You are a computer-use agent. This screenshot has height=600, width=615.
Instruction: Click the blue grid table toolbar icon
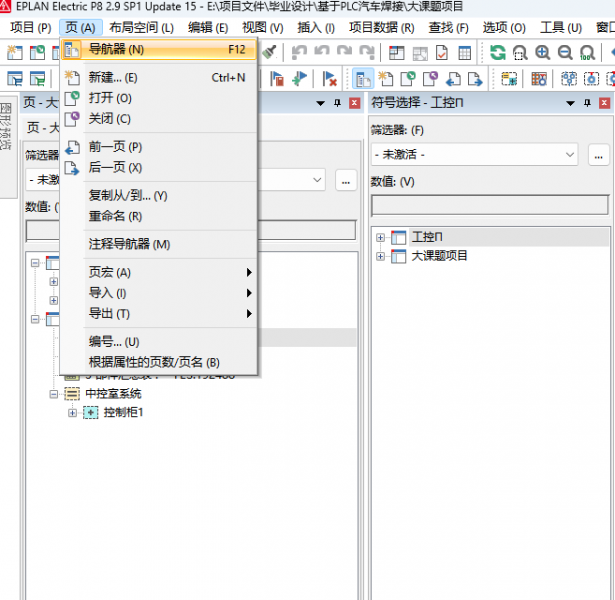coord(464,52)
